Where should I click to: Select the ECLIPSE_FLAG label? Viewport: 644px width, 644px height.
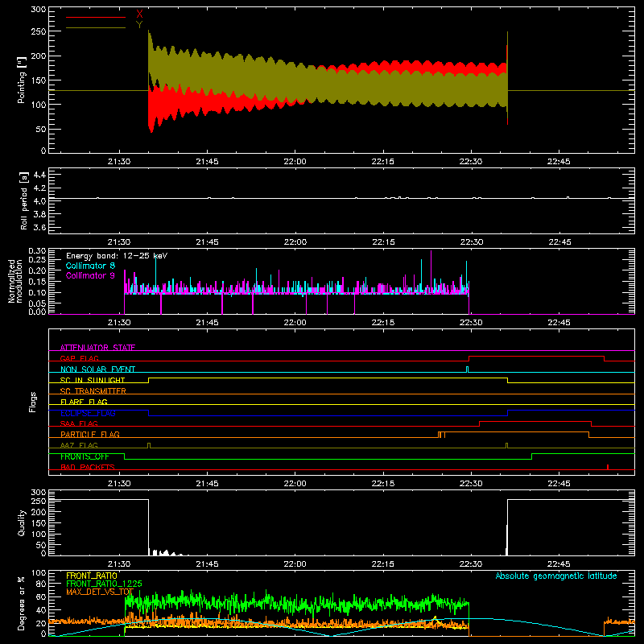pyautogui.click(x=88, y=413)
